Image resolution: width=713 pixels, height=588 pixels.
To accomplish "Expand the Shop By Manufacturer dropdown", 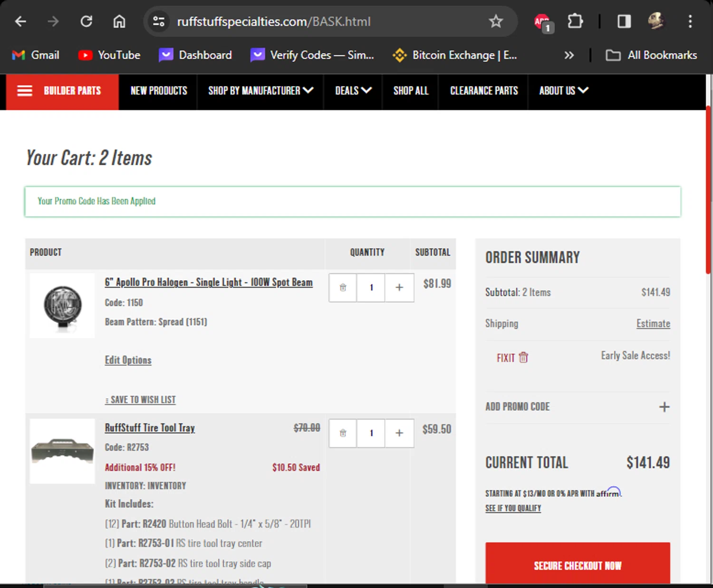I will click(260, 91).
